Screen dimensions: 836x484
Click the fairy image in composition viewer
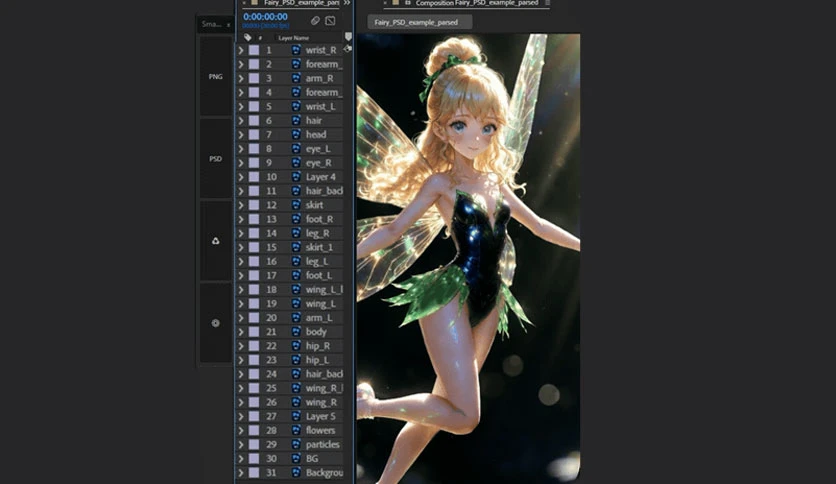tap(468, 259)
